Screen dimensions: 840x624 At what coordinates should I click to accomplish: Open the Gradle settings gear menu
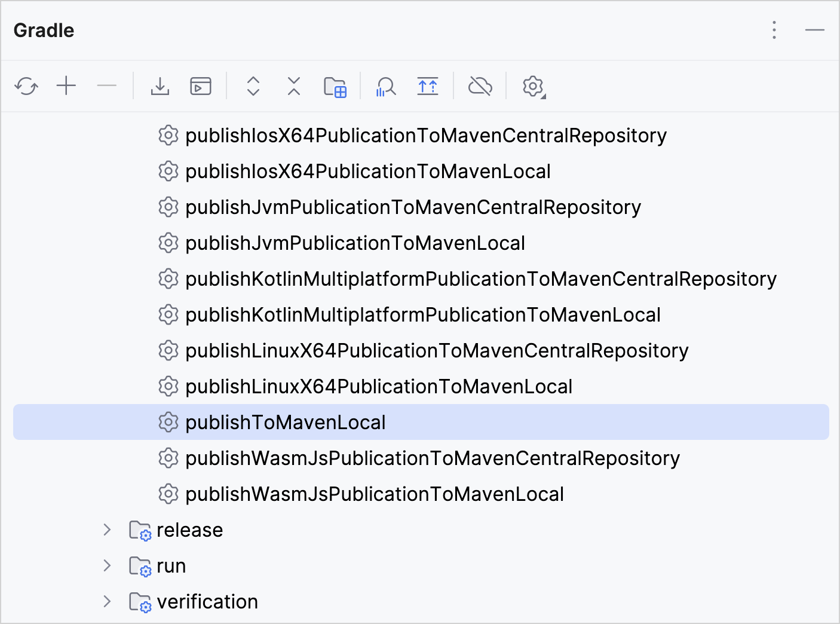tap(532, 86)
